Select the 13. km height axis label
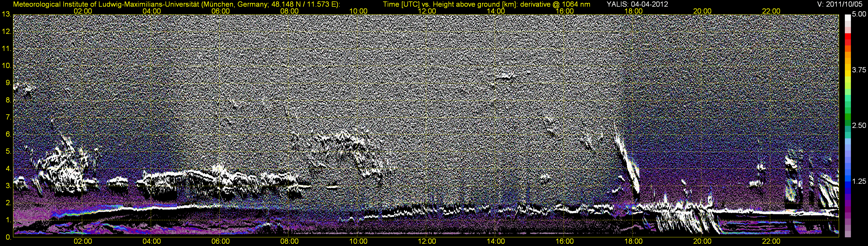868x246 pixels. point(6,14)
